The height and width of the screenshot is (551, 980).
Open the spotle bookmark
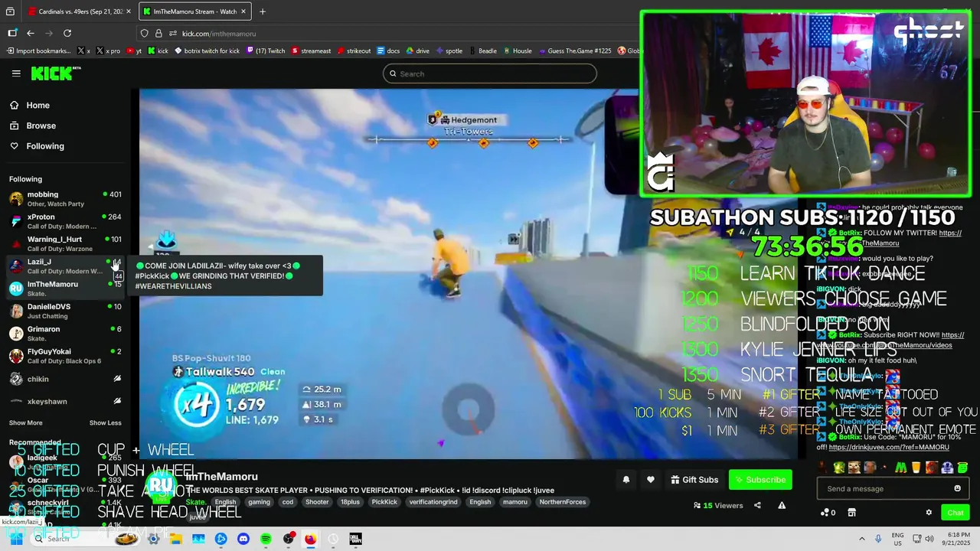pyautogui.click(x=449, y=51)
